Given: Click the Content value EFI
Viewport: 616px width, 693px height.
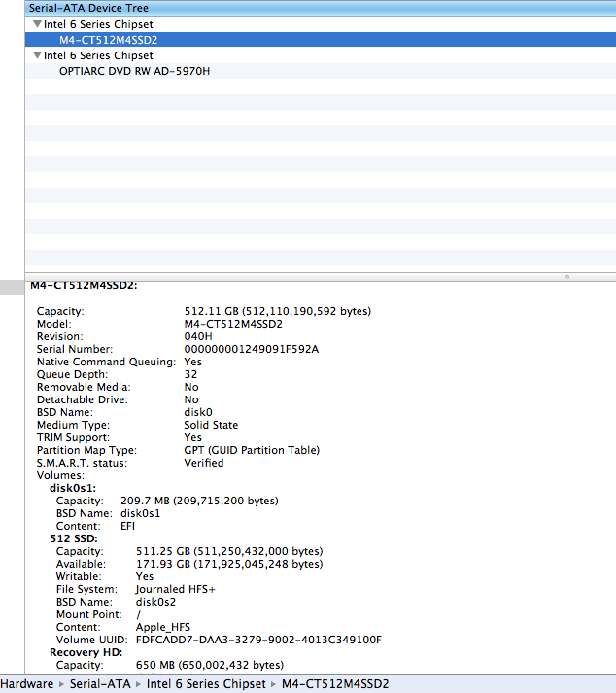Looking at the screenshot, I should pos(127,526).
